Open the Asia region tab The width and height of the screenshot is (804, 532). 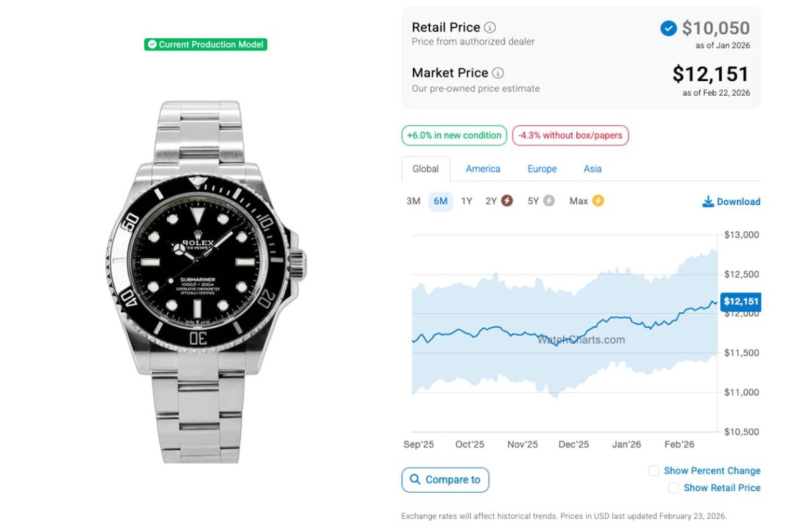click(x=592, y=169)
